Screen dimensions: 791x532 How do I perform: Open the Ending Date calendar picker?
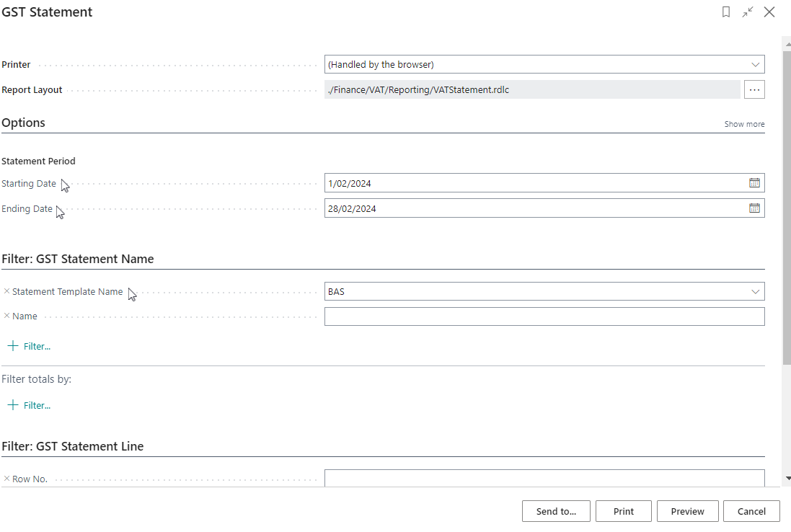pyautogui.click(x=754, y=208)
